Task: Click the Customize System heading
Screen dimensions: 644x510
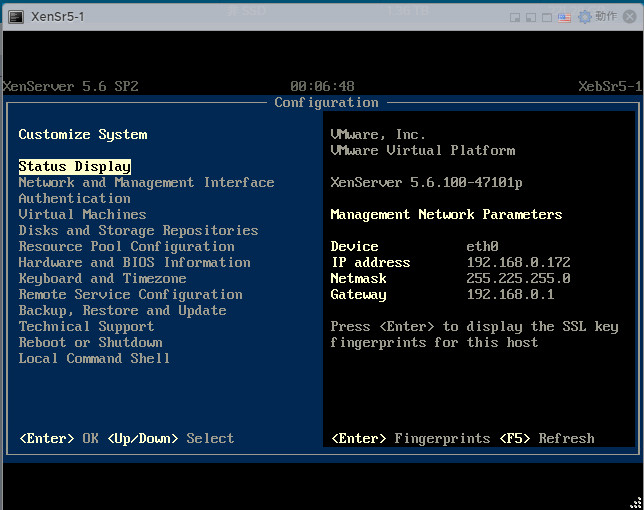Action: coord(83,134)
